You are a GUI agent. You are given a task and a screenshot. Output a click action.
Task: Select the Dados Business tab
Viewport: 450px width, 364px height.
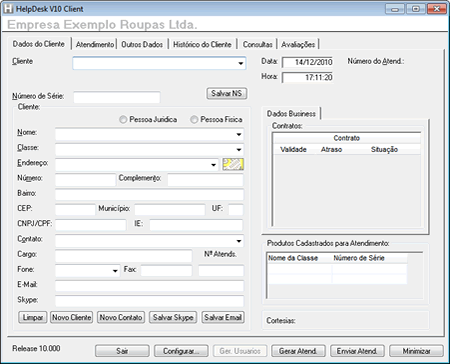[291, 114]
